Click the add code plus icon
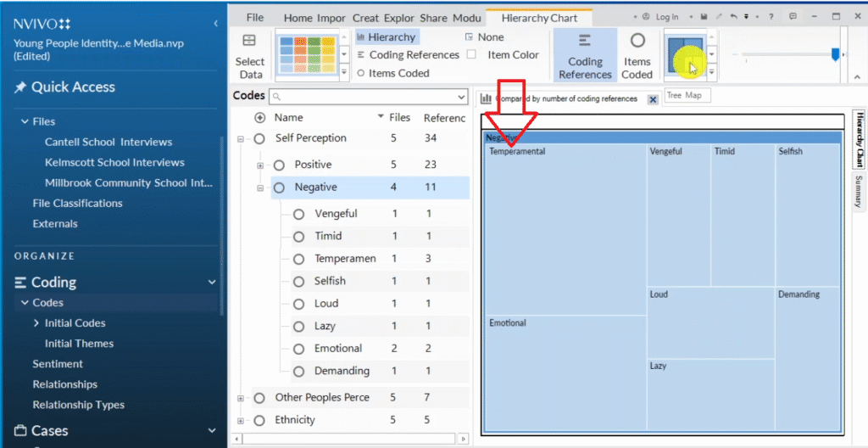The height and width of the screenshot is (448, 868). 260,118
